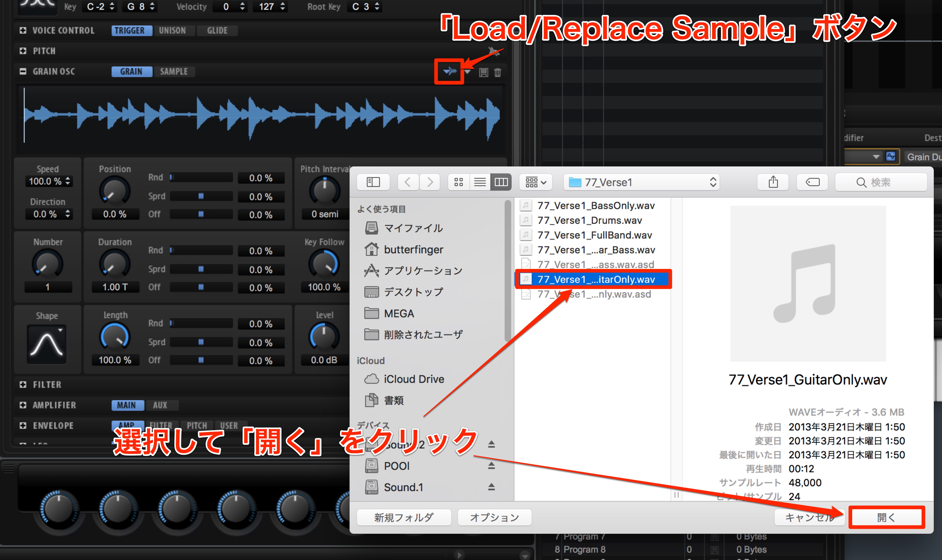Expand the VOICE CONTROL section

coord(23,30)
